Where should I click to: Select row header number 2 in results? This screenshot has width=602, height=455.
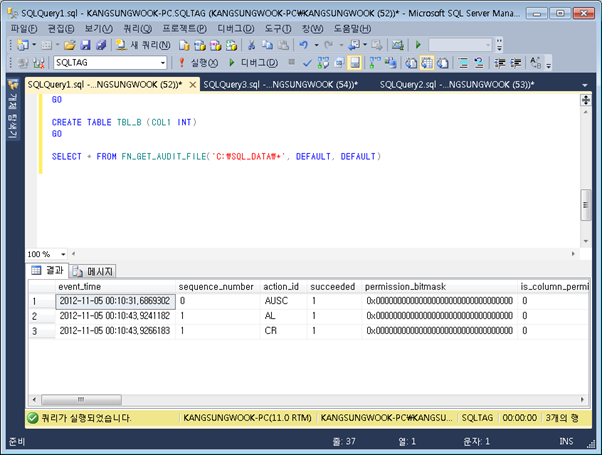tap(42, 316)
